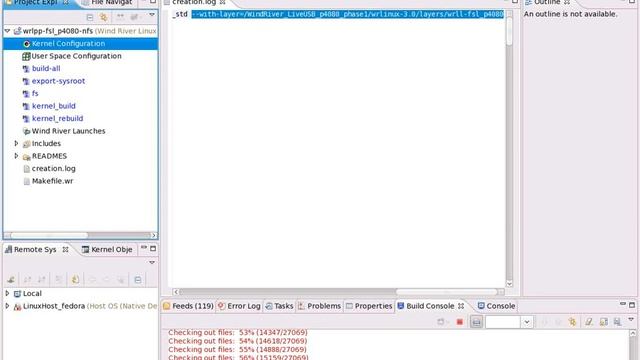Click define connection icon in Remote Systems
Screen dimensions: 640x360
click(11, 280)
